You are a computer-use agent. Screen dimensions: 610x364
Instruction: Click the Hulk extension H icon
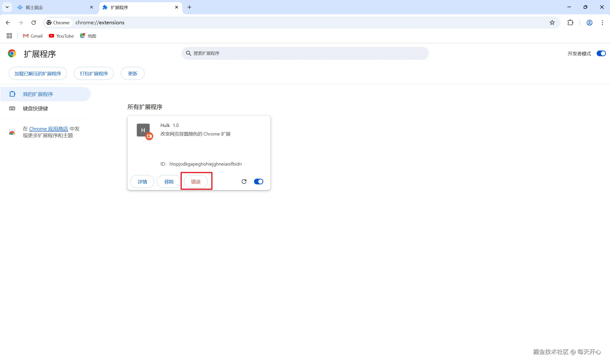click(143, 130)
